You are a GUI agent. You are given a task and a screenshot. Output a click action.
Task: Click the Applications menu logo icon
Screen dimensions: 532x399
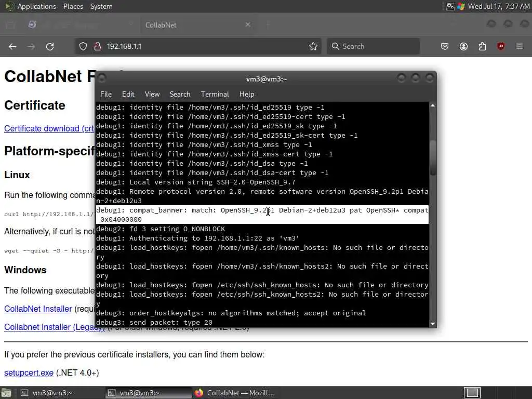[x=9, y=6]
